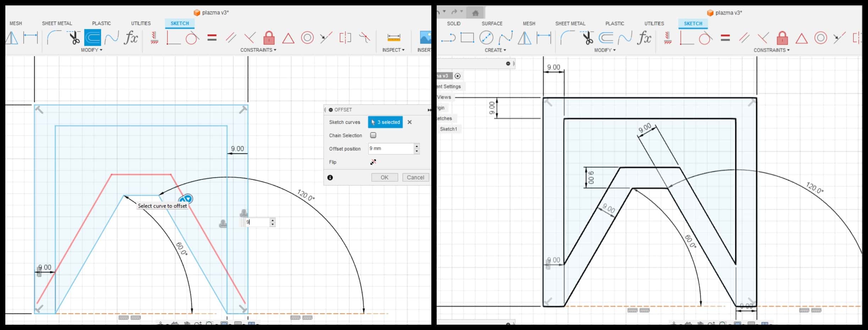
Task: Apply the Concentric constraint in left screenshot
Action: pyautogui.click(x=307, y=38)
